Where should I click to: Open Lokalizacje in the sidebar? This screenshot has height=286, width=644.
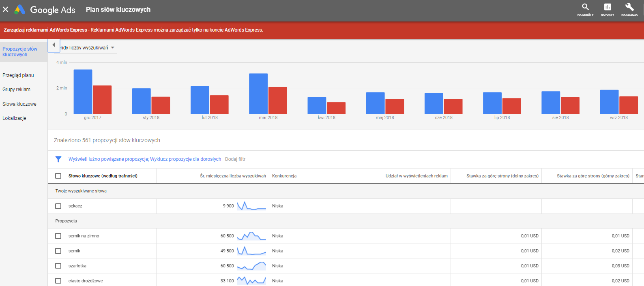pos(14,118)
